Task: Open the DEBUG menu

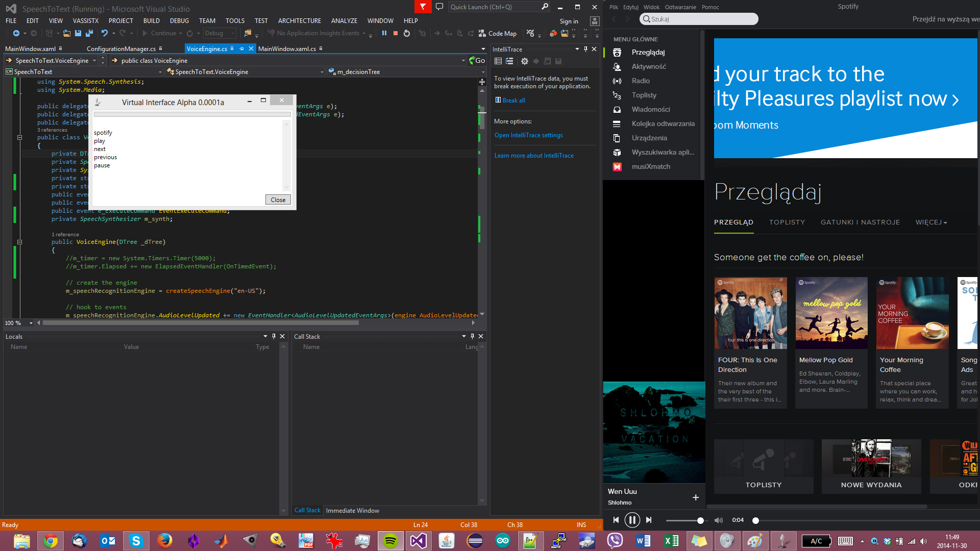Action: pyautogui.click(x=179, y=21)
